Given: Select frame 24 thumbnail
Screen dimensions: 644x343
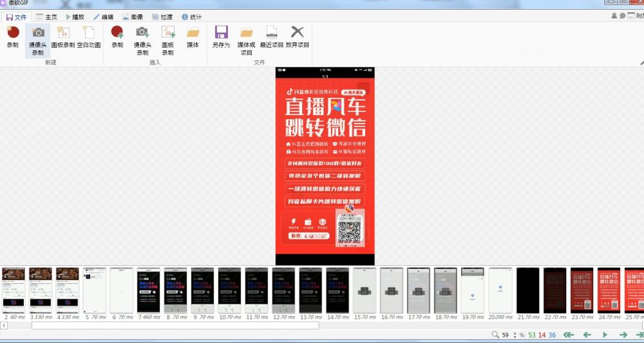Looking at the screenshot, I should pyautogui.click(x=609, y=291).
